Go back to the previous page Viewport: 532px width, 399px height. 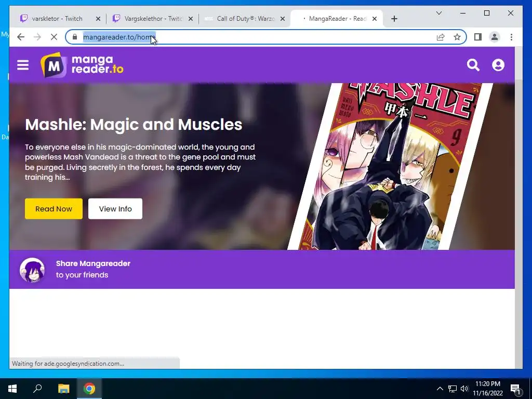21,37
